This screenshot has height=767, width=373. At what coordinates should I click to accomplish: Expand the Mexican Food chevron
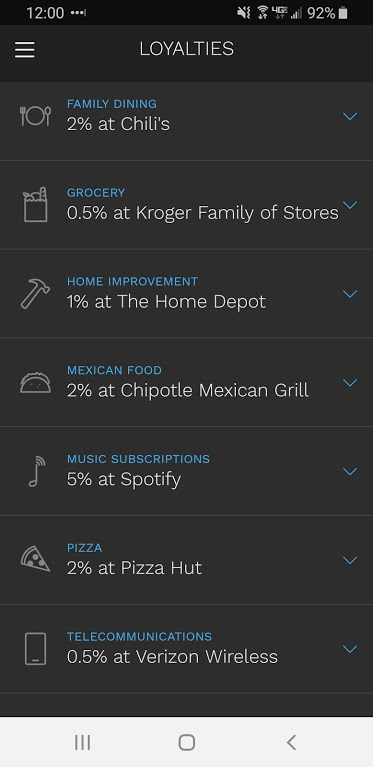[x=350, y=382]
